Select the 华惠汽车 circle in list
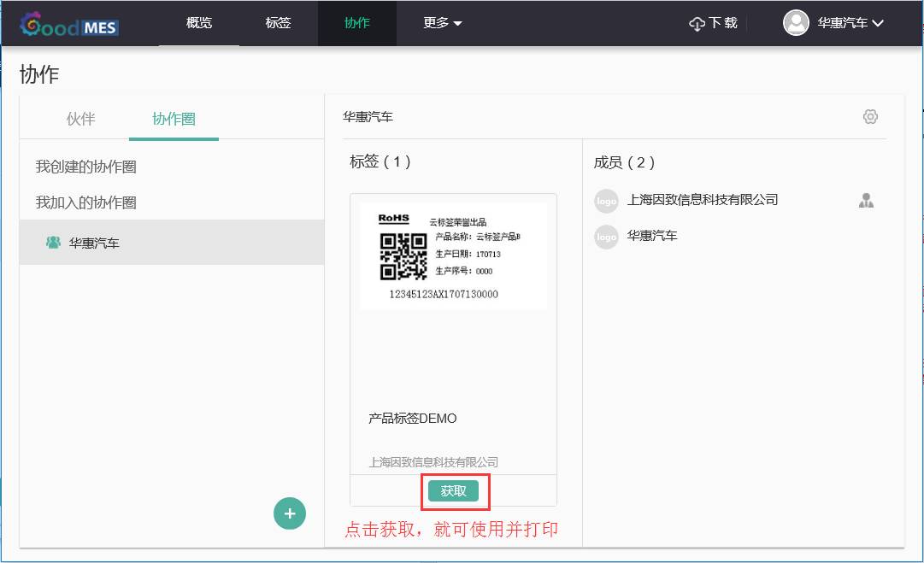Screen dimensions: 924x563 pyautogui.click(x=172, y=242)
